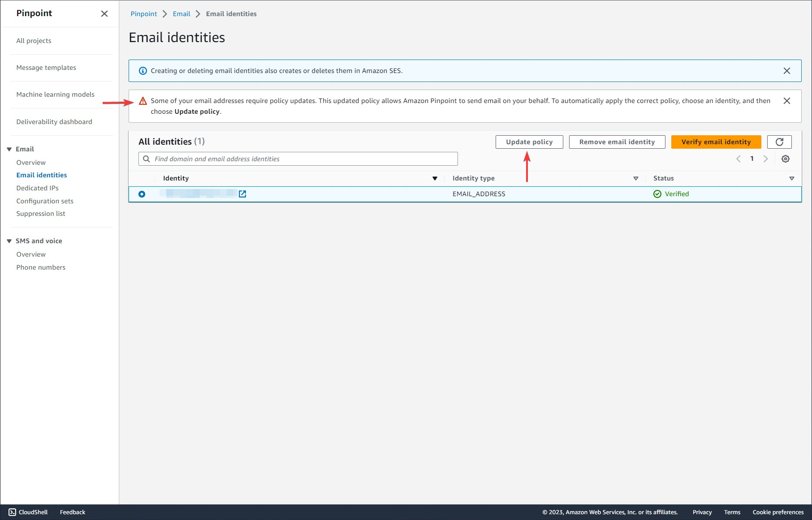Click the EMAIL_ADDRESS cell

479,194
